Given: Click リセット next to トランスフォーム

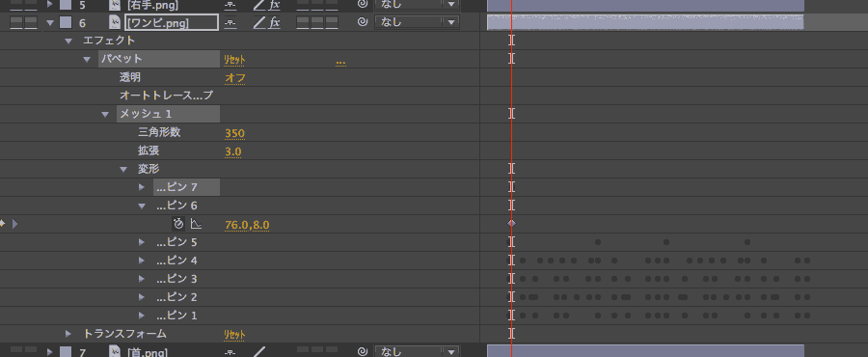Looking at the screenshot, I should click(x=234, y=334).
